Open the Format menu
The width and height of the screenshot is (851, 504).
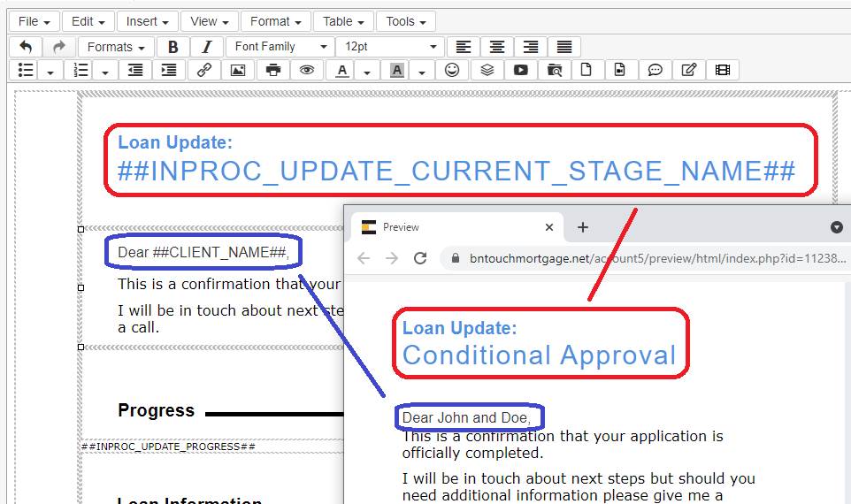276,21
